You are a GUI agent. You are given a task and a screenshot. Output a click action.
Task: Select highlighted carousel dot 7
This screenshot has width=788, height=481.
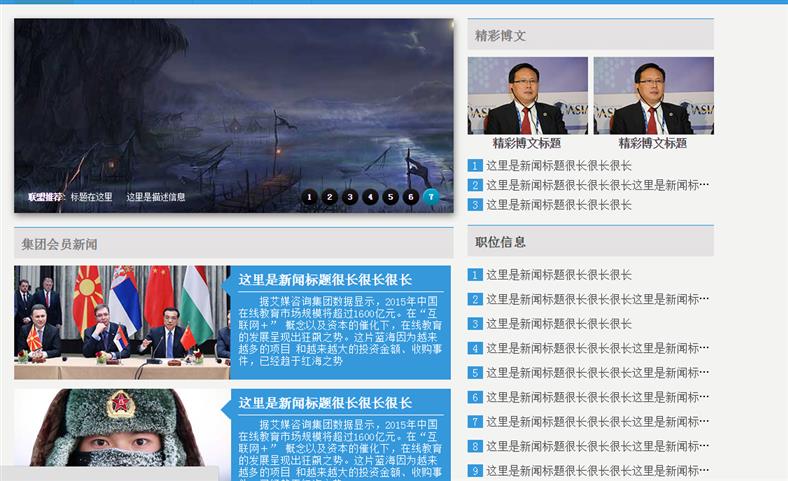[431, 197]
